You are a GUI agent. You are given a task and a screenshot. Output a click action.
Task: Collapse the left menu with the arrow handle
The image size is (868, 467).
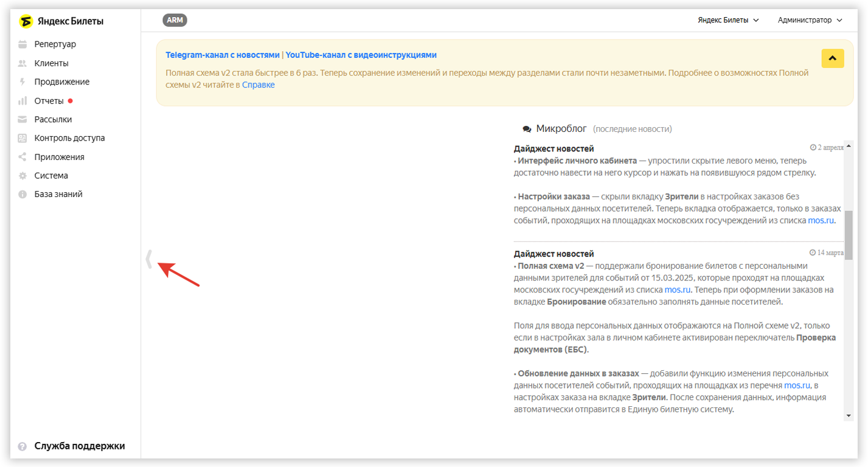point(148,259)
